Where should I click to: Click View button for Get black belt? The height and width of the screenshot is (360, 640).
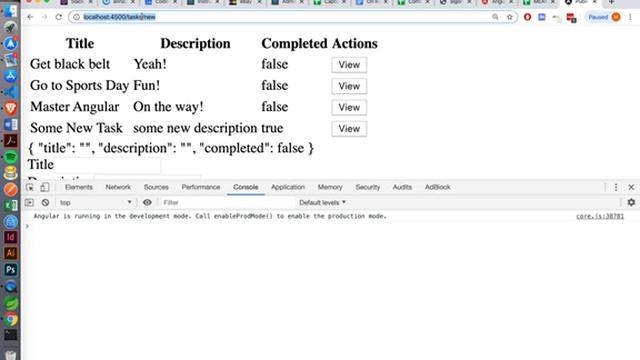click(x=349, y=65)
